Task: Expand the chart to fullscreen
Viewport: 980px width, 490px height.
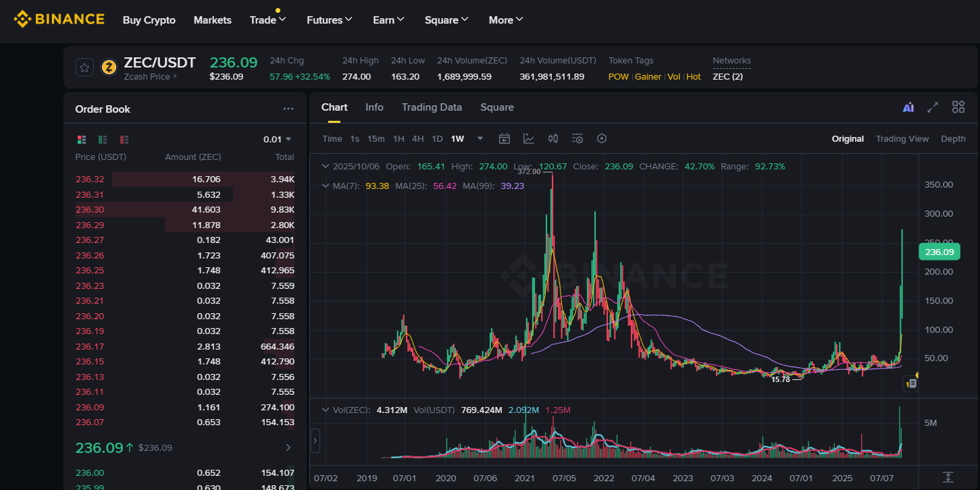Action: point(933,107)
